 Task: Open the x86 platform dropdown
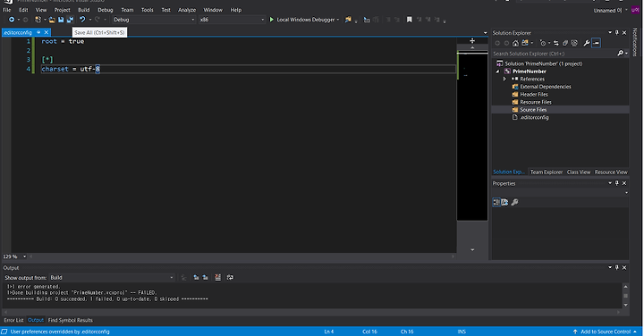[x=232, y=20]
